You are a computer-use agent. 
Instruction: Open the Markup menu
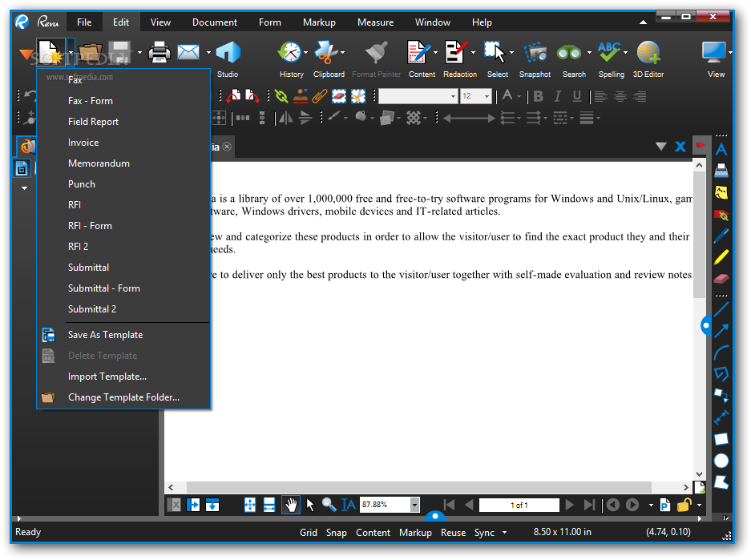(319, 22)
